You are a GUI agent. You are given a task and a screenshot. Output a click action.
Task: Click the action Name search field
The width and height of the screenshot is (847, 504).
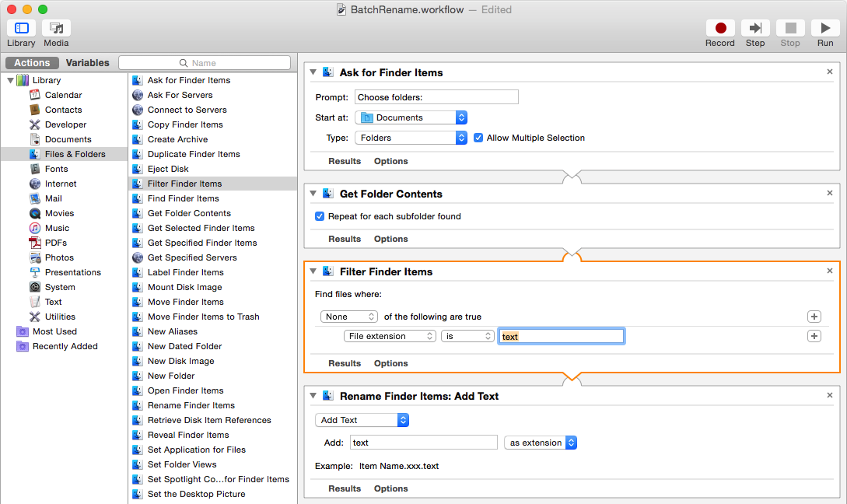(x=205, y=63)
